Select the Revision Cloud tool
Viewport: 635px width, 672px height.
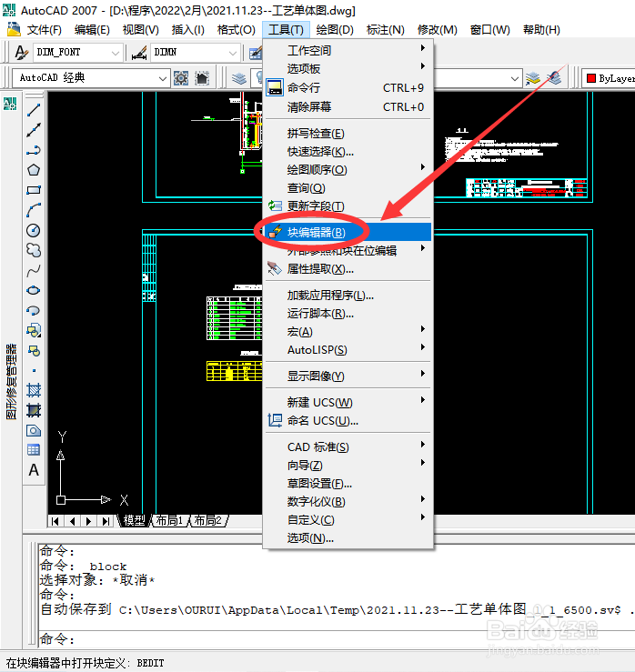[34, 250]
